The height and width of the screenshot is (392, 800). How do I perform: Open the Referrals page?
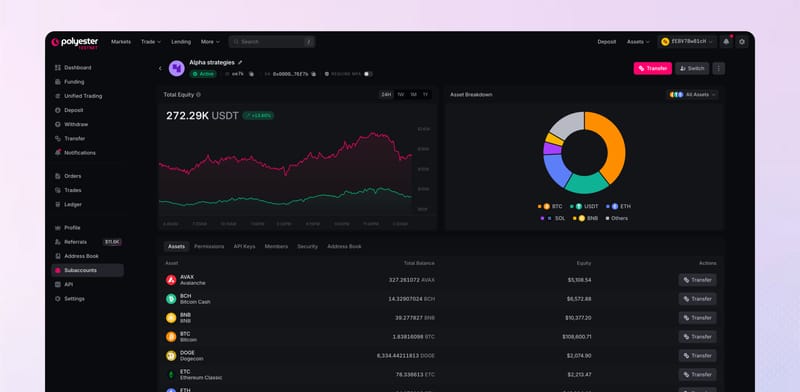click(x=87, y=242)
